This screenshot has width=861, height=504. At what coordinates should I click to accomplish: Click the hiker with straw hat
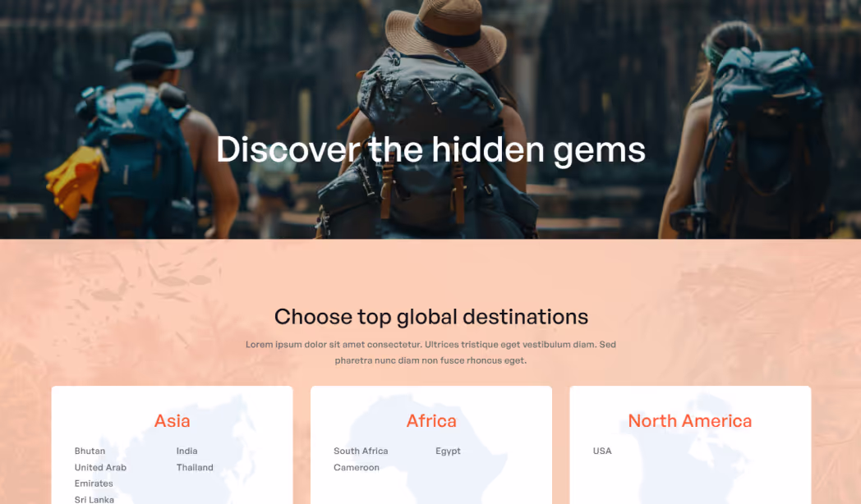[434, 121]
